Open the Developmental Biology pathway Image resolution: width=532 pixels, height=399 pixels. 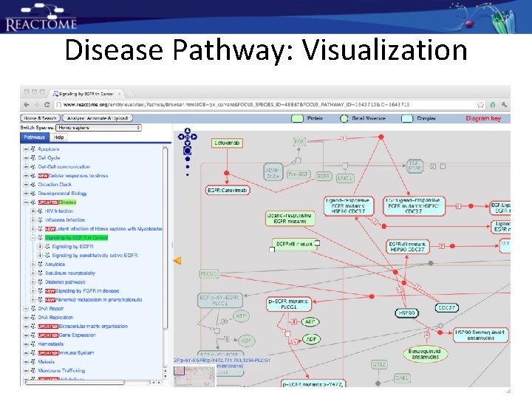coord(62,194)
